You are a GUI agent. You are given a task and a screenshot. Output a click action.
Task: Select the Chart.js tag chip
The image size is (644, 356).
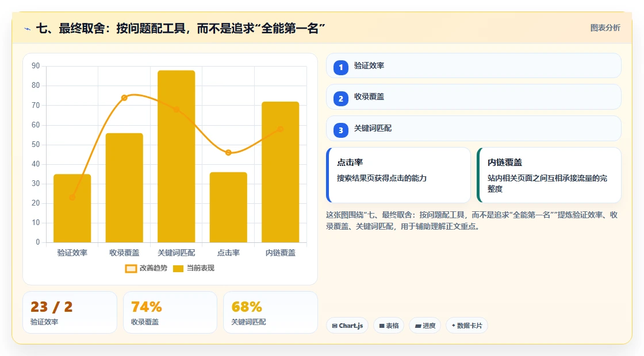click(x=347, y=326)
